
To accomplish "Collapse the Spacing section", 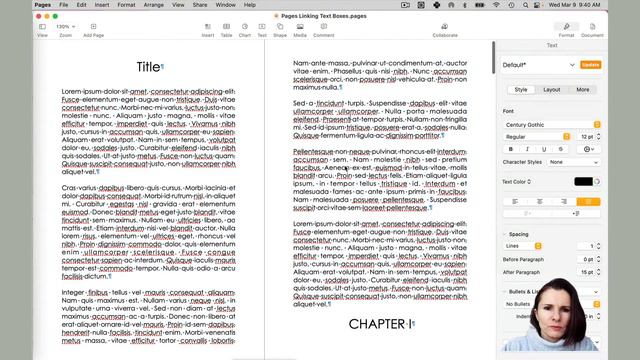I will point(505,234).
